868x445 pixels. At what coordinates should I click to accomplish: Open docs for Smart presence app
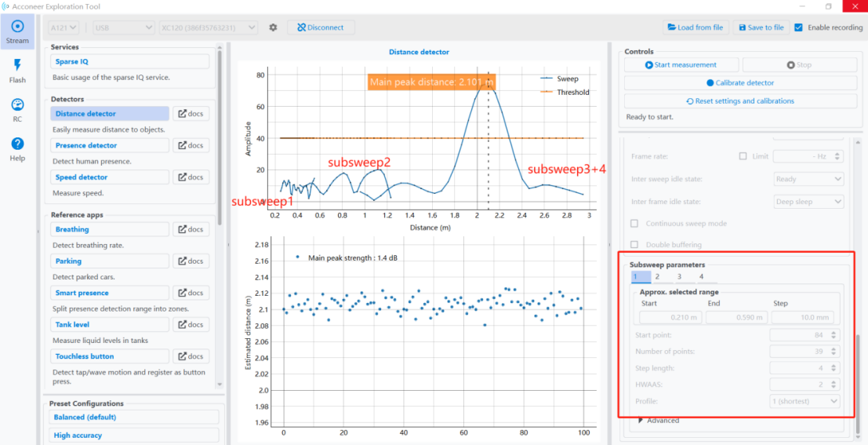coord(191,293)
